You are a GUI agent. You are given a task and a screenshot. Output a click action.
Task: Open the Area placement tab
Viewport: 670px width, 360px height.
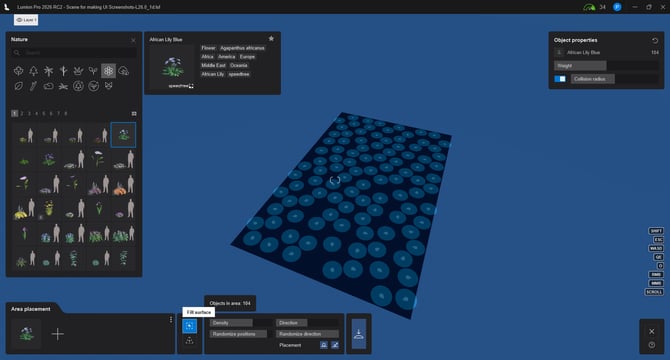point(31,309)
